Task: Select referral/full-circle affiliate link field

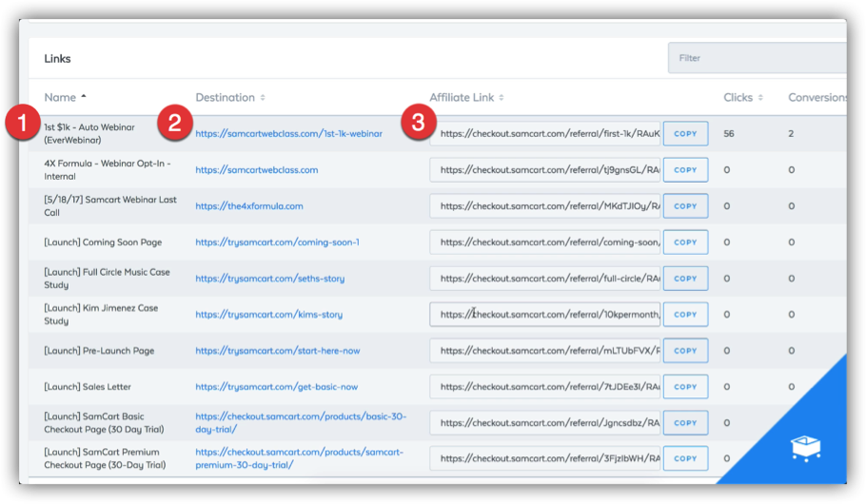Action: (x=545, y=279)
